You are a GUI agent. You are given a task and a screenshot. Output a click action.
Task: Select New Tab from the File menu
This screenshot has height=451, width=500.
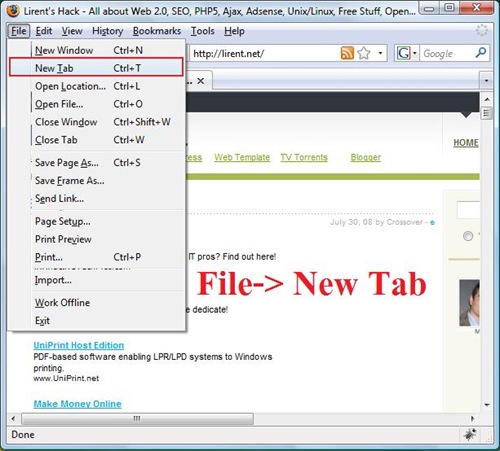[x=96, y=68]
